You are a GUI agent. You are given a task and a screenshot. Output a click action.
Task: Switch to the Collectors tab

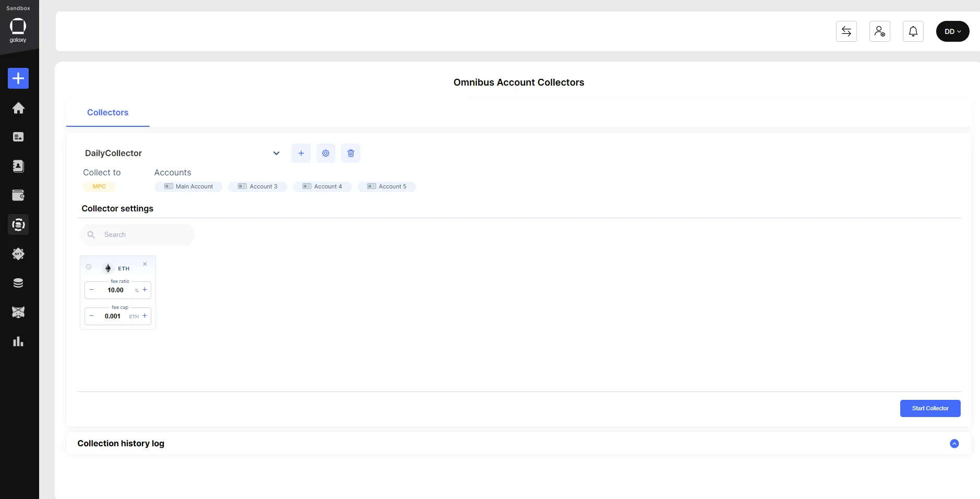click(107, 112)
